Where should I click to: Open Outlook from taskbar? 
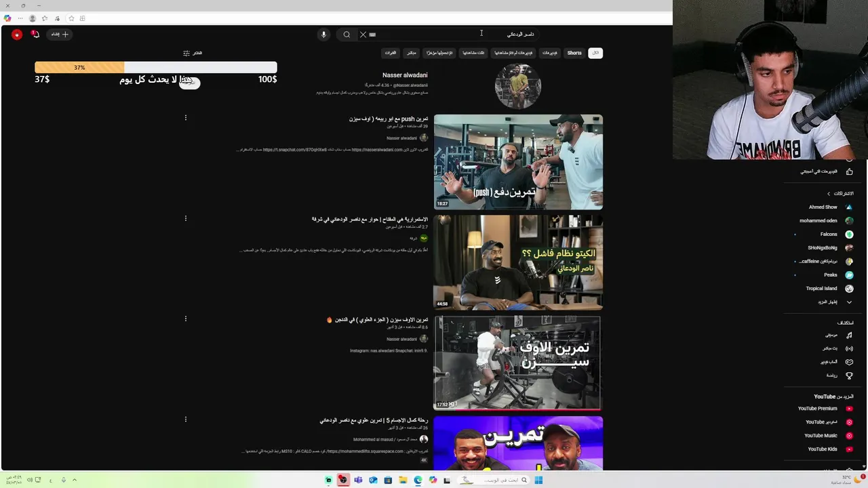click(373, 480)
